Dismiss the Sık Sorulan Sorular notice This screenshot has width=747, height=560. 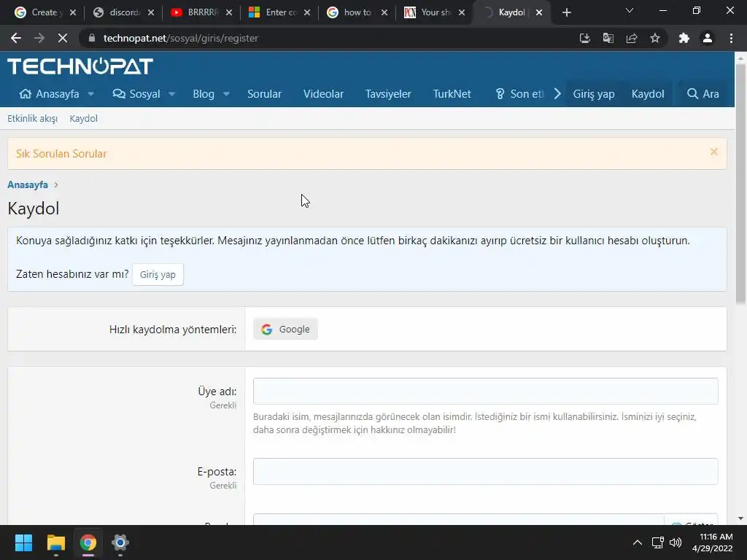coord(713,152)
